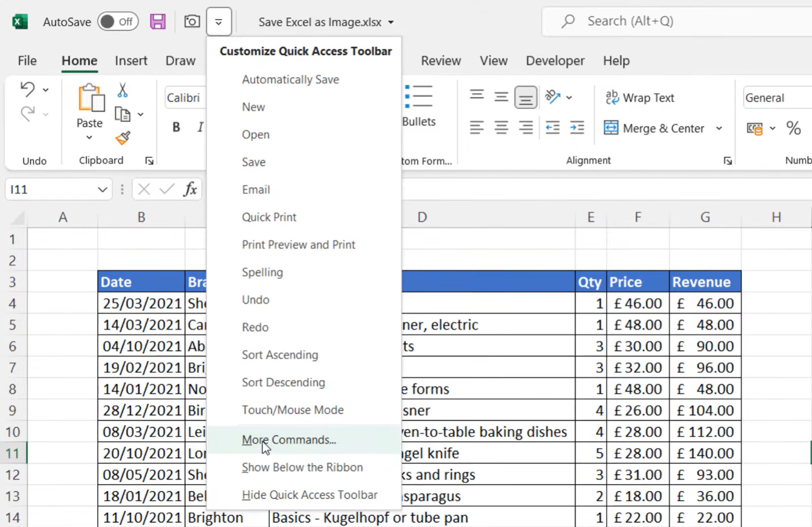Click the Select All corner triangle of the sheet
The width and height of the screenshot is (812, 527).
18,217
